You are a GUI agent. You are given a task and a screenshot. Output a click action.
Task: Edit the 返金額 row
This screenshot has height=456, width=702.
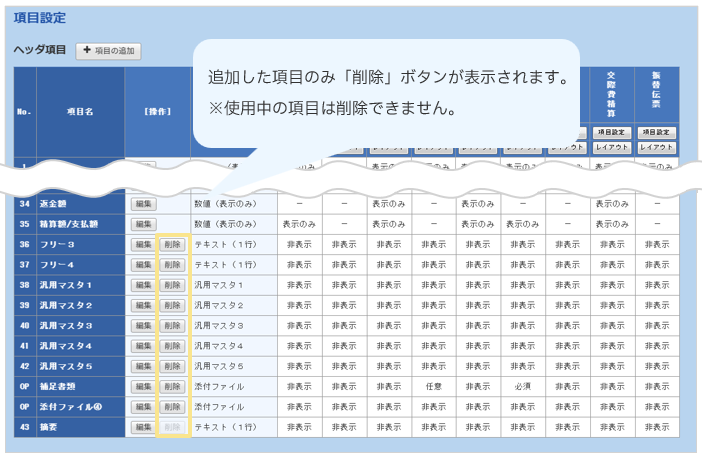click(144, 204)
